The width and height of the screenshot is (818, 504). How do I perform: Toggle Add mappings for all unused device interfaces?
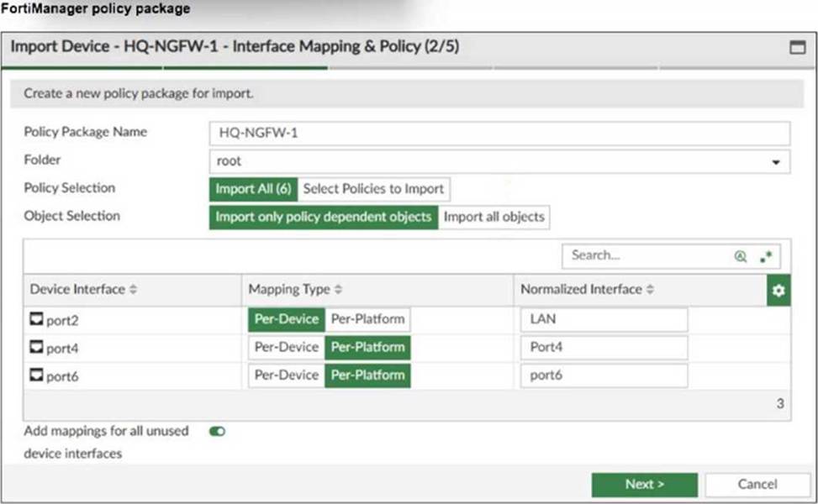coord(217,431)
